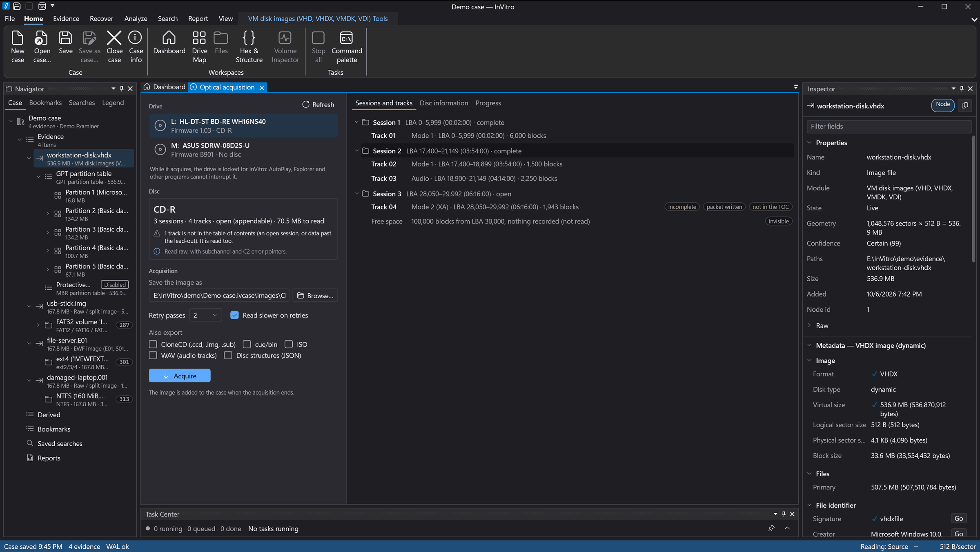Open Drive Map workspace
Viewport: 980px width, 552px height.
[x=199, y=47]
